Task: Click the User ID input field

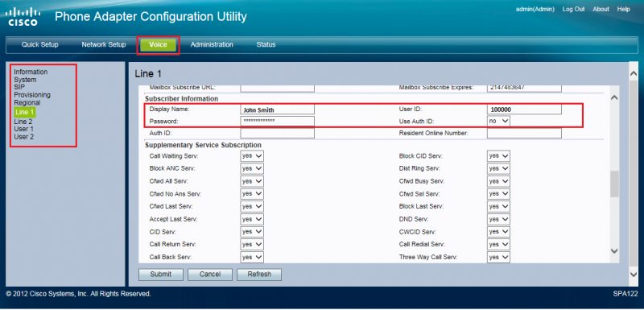Action: click(x=524, y=110)
